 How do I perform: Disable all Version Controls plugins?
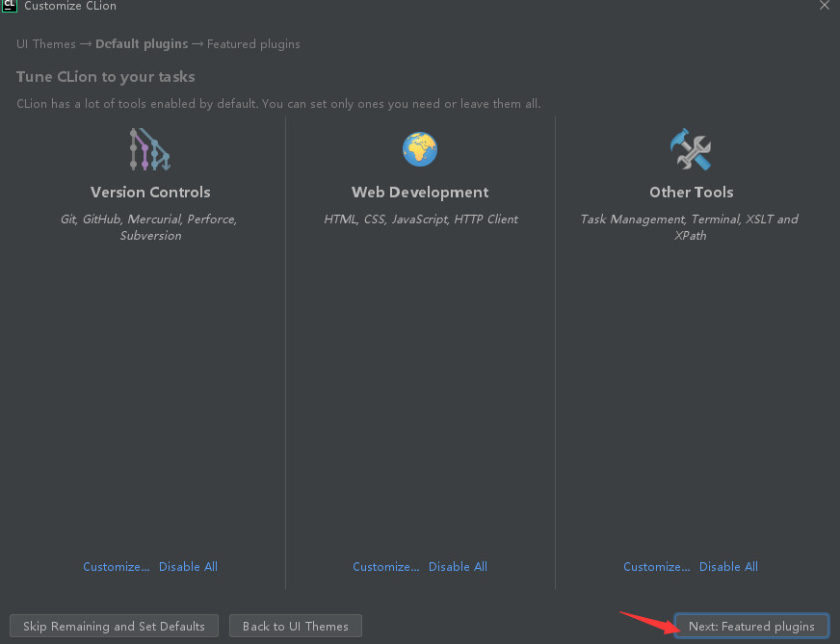tap(188, 566)
